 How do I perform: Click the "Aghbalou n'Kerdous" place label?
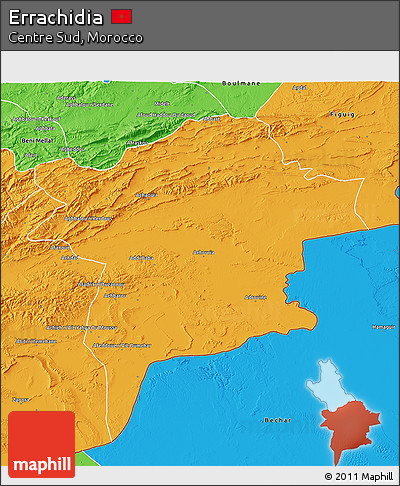pyautogui.click(x=88, y=219)
